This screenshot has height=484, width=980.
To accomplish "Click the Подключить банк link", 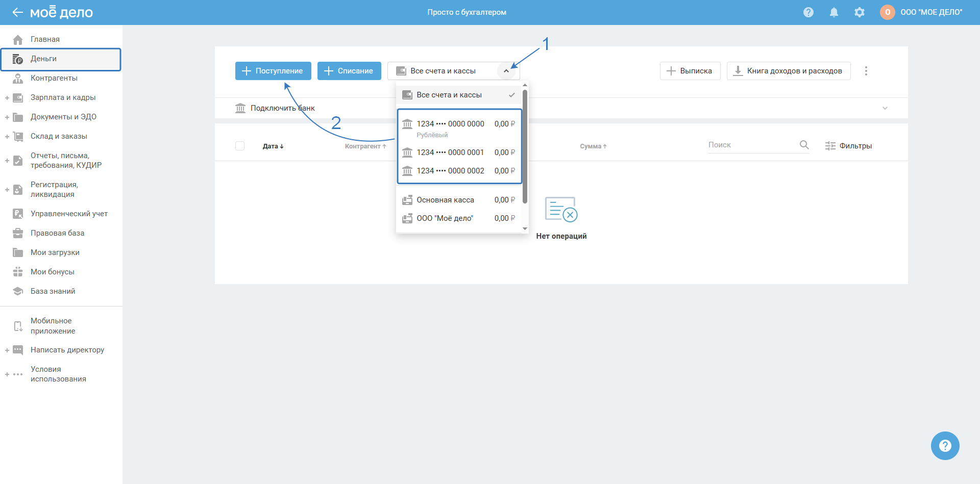I will [x=283, y=108].
